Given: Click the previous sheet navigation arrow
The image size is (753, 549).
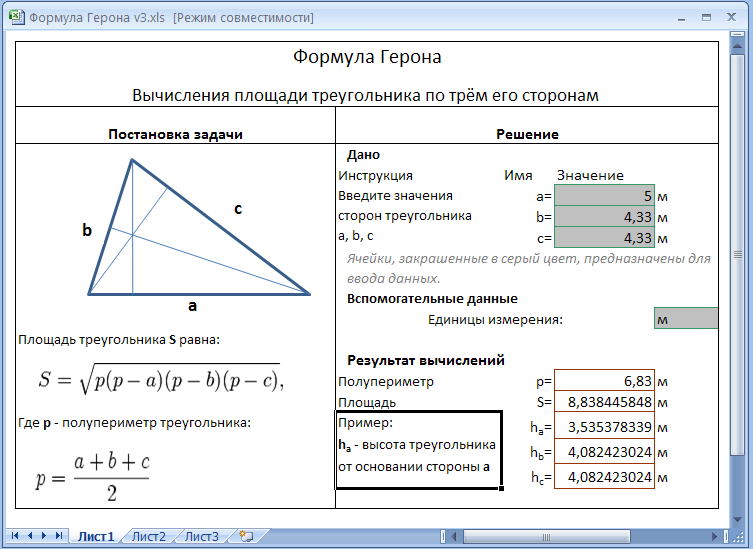Looking at the screenshot, I should coord(30,537).
